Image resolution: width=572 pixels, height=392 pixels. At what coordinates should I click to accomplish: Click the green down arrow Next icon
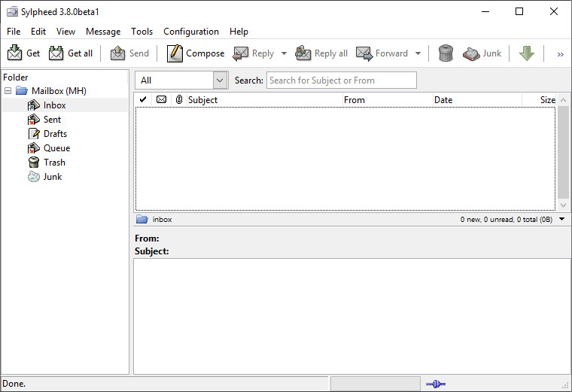point(526,53)
